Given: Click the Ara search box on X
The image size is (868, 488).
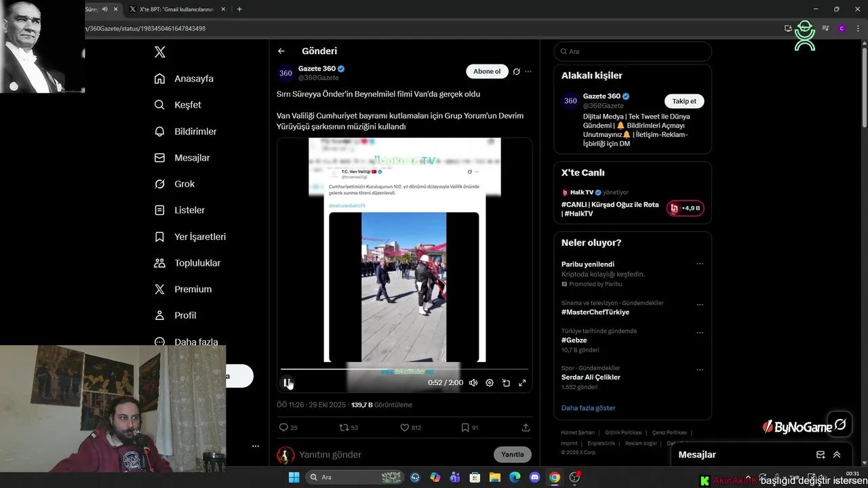Looking at the screenshot, I should [x=633, y=52].
